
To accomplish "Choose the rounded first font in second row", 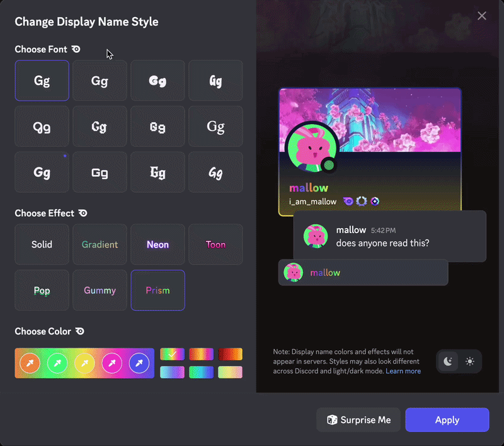I will pos(42,126).
